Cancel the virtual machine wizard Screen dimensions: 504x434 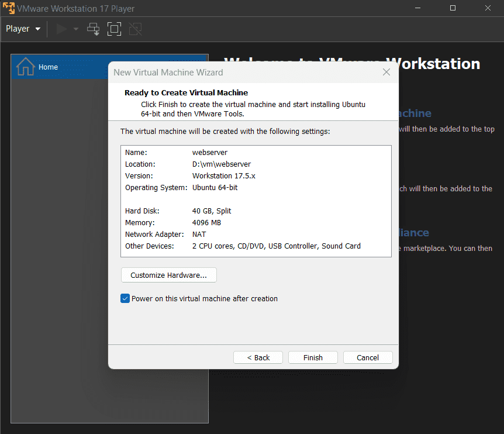[368, 357]
